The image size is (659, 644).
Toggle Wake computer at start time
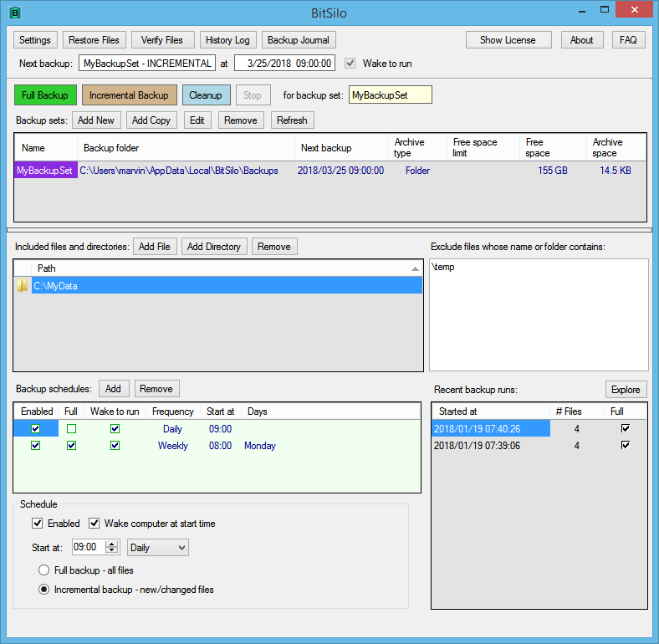pos(95,524)
